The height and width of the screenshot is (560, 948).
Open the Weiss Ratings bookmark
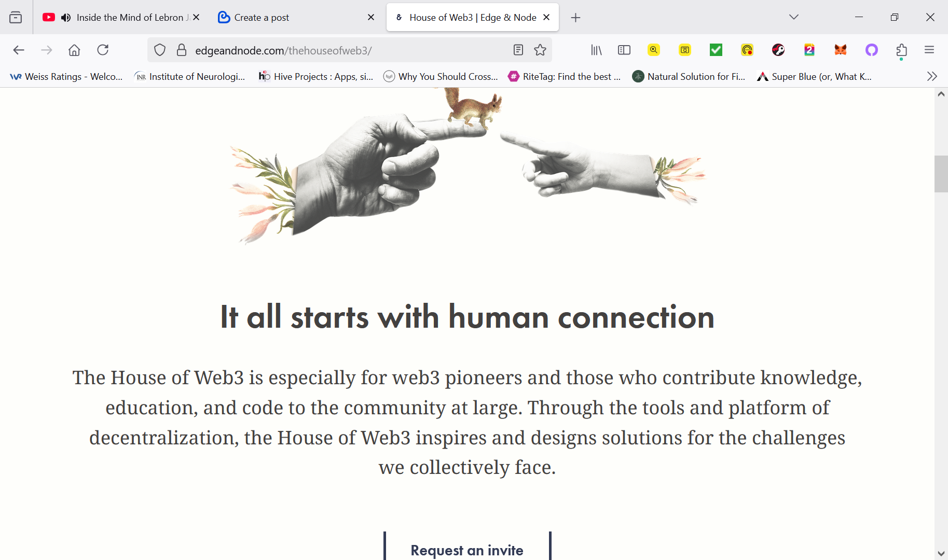(x=66, y=76)
